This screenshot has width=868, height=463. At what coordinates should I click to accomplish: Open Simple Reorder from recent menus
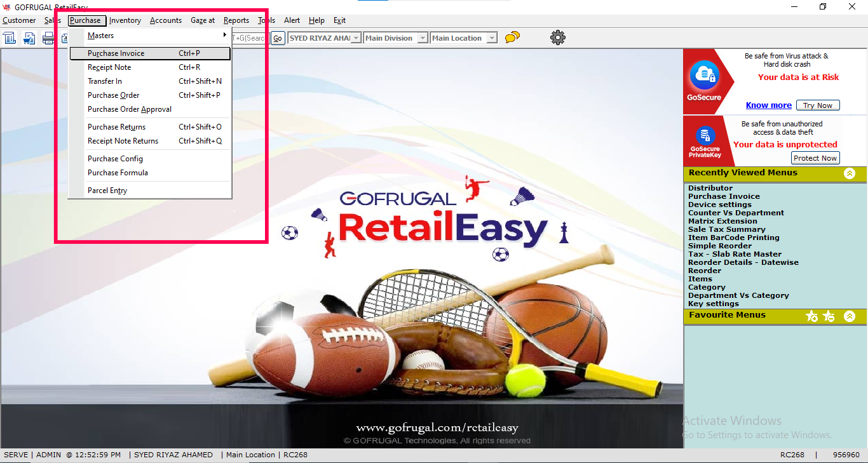720,246
